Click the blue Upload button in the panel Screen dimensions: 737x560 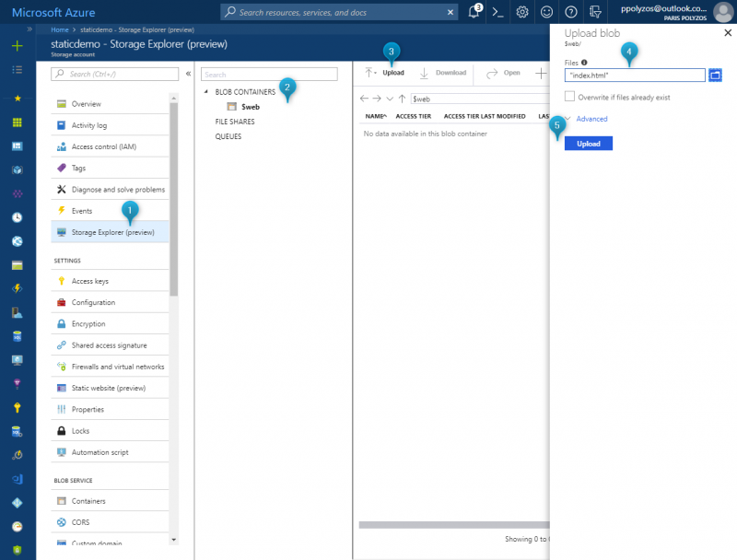588,143
